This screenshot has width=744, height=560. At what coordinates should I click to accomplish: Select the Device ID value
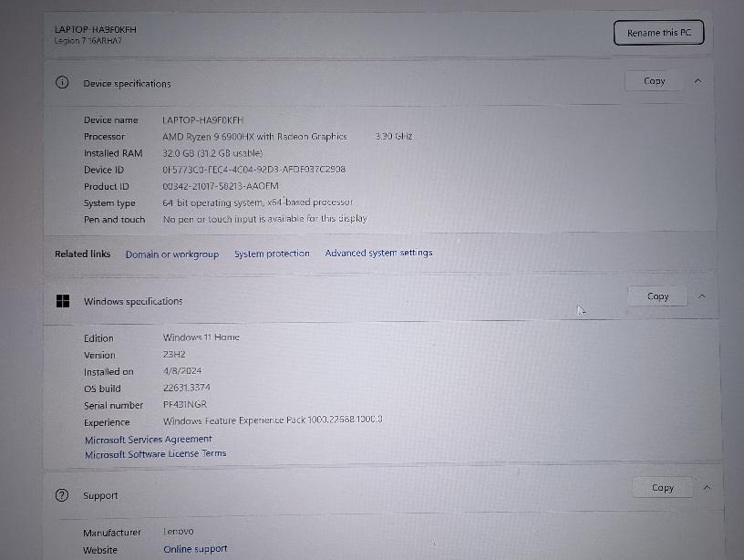253,170
